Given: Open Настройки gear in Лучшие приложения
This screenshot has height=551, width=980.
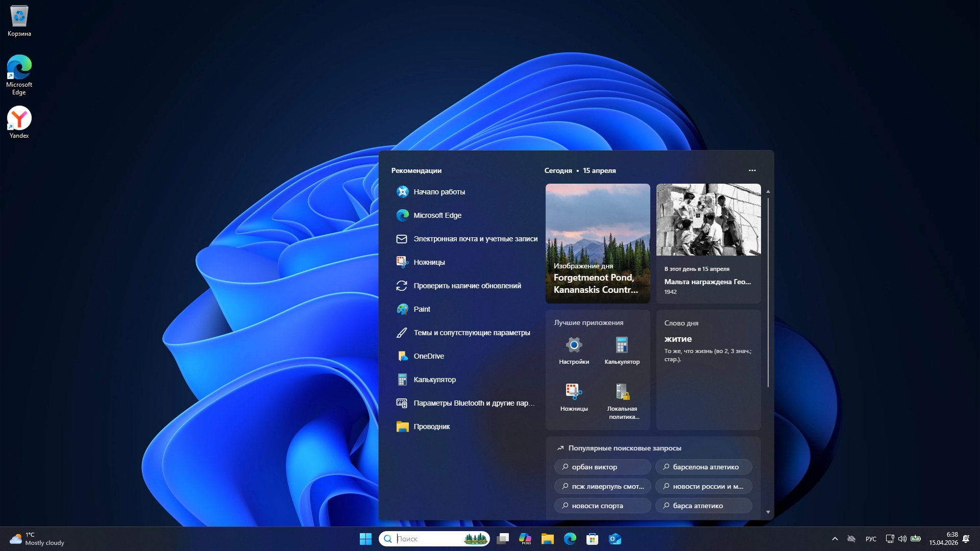Looking at the screenshot, I should pos(574,350).
